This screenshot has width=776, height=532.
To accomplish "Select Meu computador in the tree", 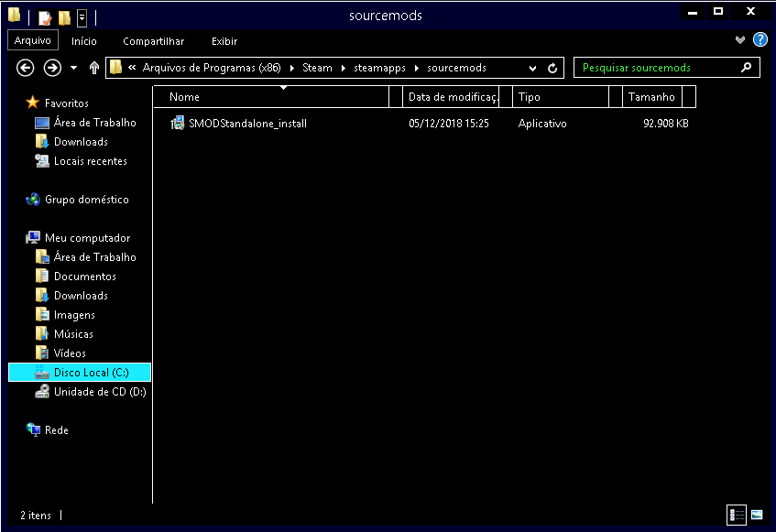I will pyautogui.click(x=87, y=238).
